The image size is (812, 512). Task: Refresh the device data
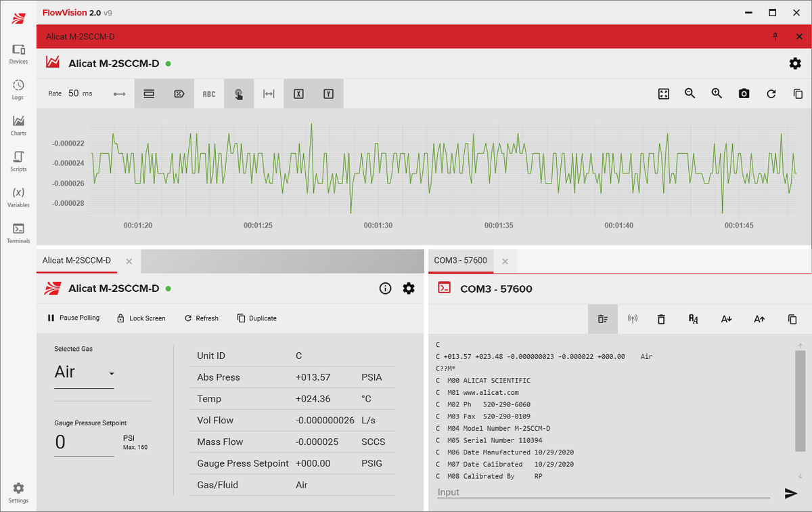[201, 318]
